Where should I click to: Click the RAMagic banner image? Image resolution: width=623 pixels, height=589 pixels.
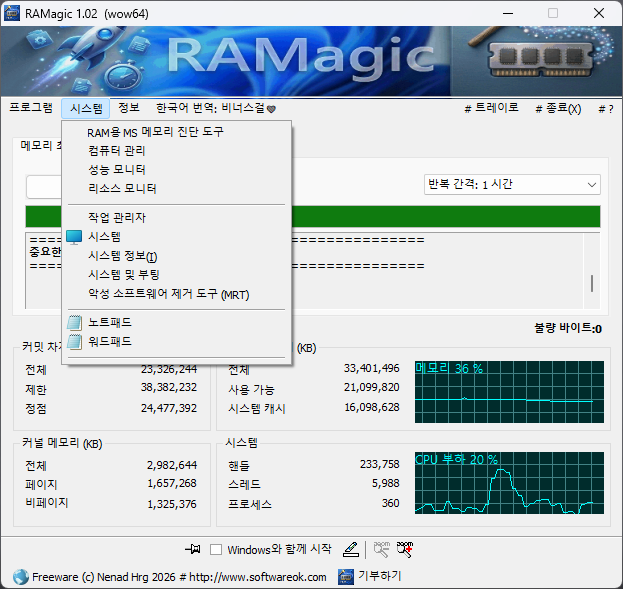[x=312, y=61]
